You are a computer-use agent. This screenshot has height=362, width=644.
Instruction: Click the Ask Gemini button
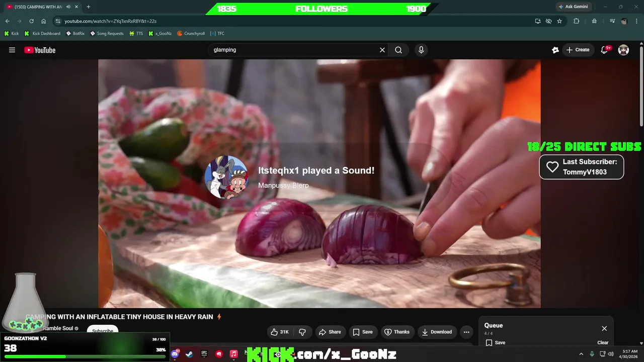[x=573, y=7]
